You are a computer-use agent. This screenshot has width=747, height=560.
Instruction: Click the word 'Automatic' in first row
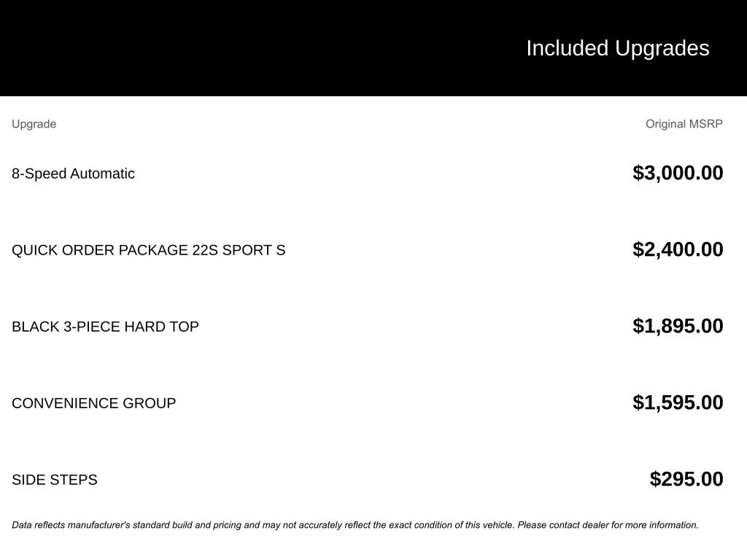pyautogui.click(x=102, y=174)
